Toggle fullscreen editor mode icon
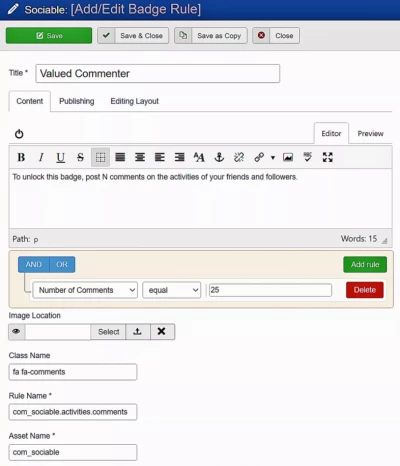 pyautogui.click(x=328, y=157)
